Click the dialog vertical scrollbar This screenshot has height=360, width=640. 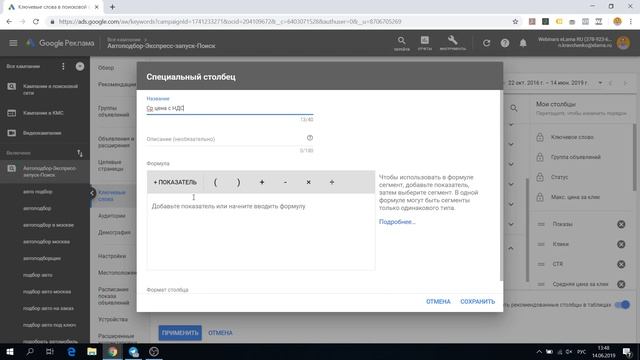click(501, 185)
